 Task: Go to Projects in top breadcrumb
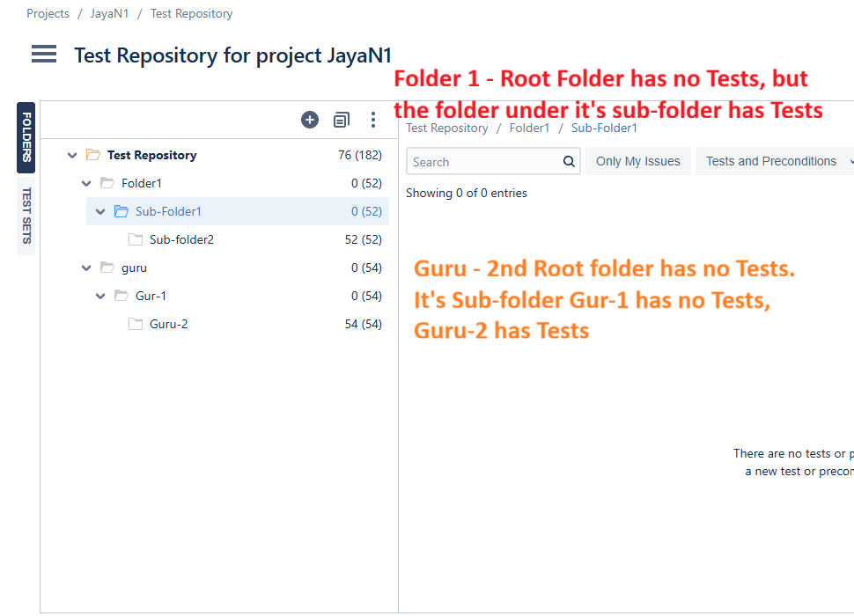[x=48, y=14]
